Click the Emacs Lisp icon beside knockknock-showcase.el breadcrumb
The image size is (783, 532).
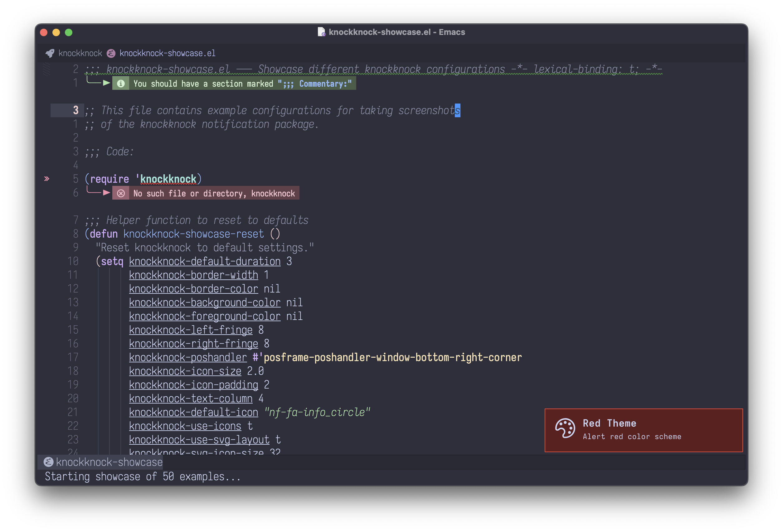point(111,53)
